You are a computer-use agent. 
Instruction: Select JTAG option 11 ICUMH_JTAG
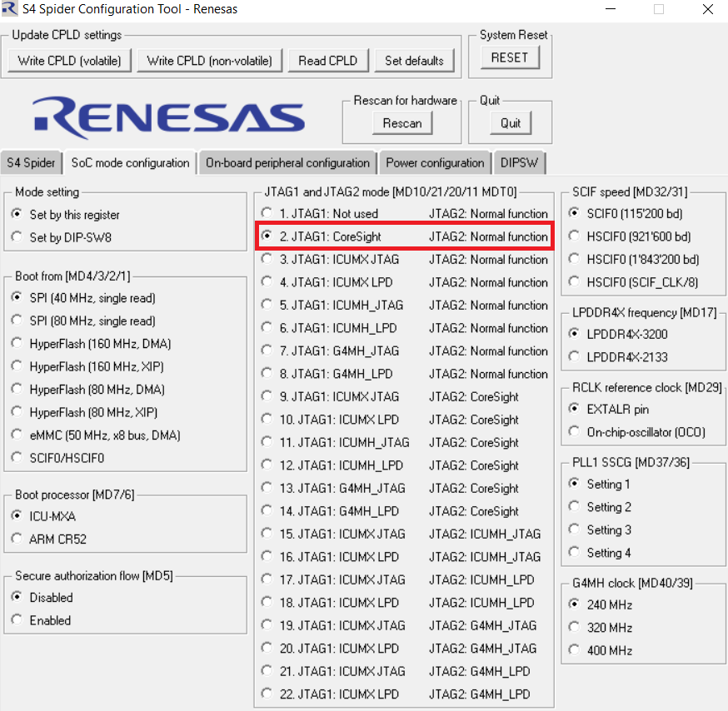(x=390, y=442)
